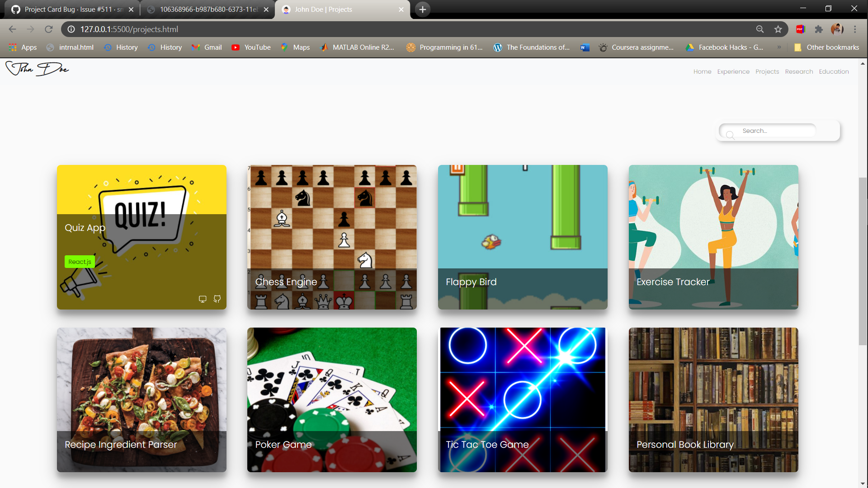Click the John Doe signature logo

(x=37, y=69)
